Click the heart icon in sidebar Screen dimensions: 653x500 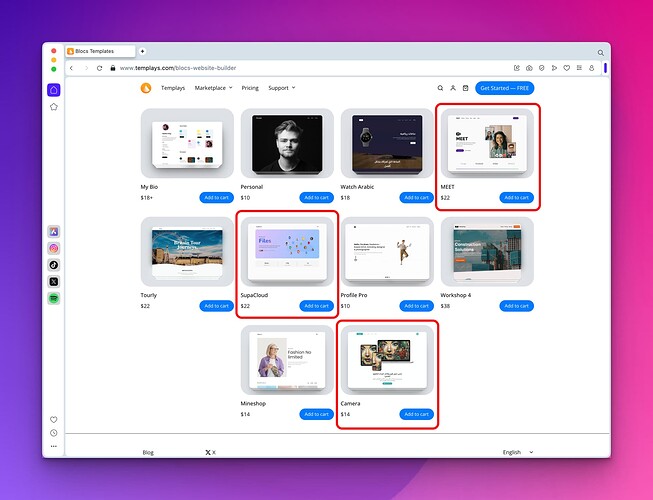pos(54,419)
